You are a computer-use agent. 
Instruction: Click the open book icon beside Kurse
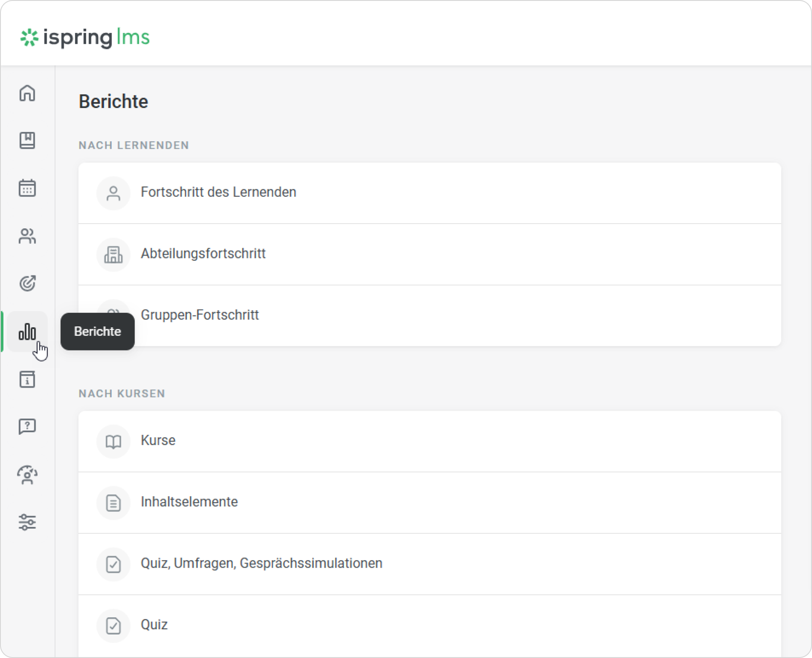[113, 442]
